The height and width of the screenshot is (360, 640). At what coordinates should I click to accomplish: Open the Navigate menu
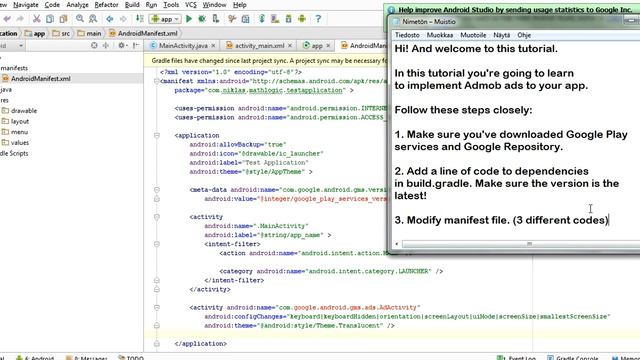point(26,5)
